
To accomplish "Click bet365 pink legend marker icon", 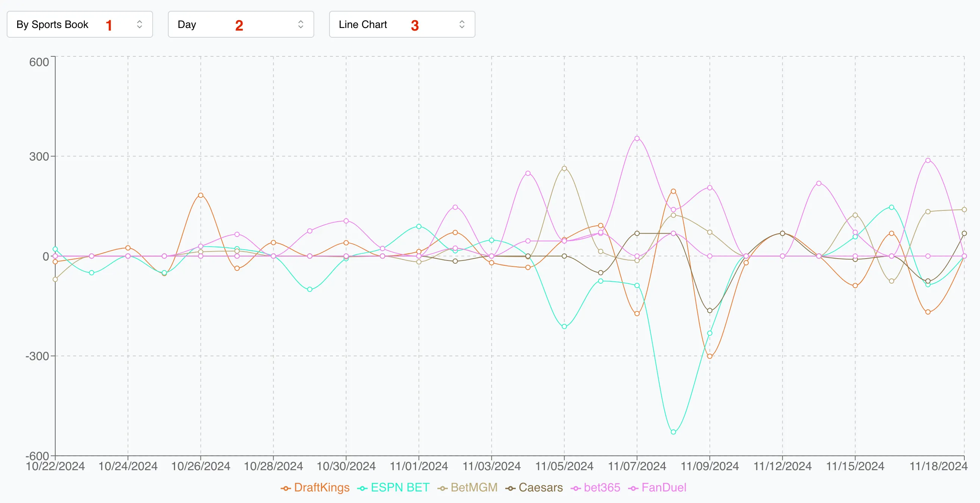I will click(x=576, y=488).
